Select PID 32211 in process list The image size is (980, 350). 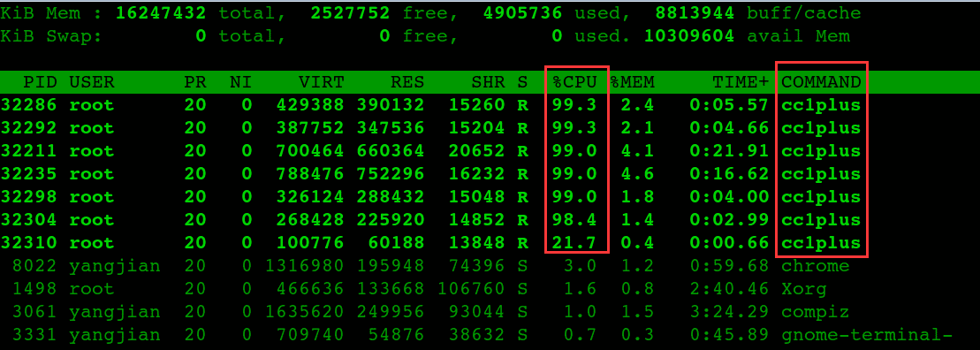(x=29, y=150)
